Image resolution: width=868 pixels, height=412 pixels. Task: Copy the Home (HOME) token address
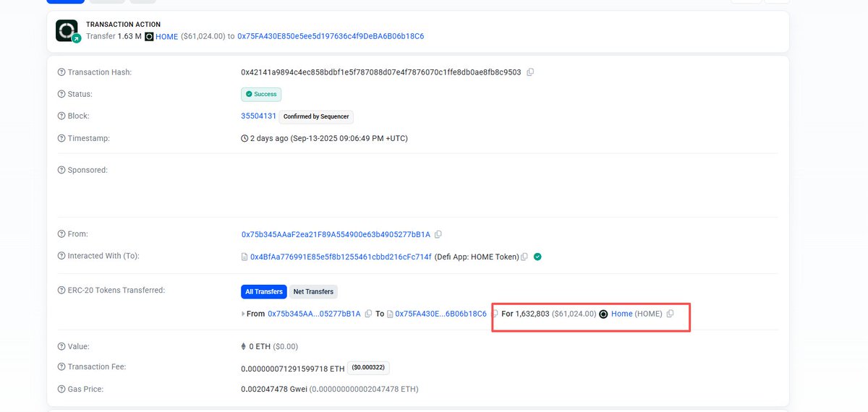670,314
